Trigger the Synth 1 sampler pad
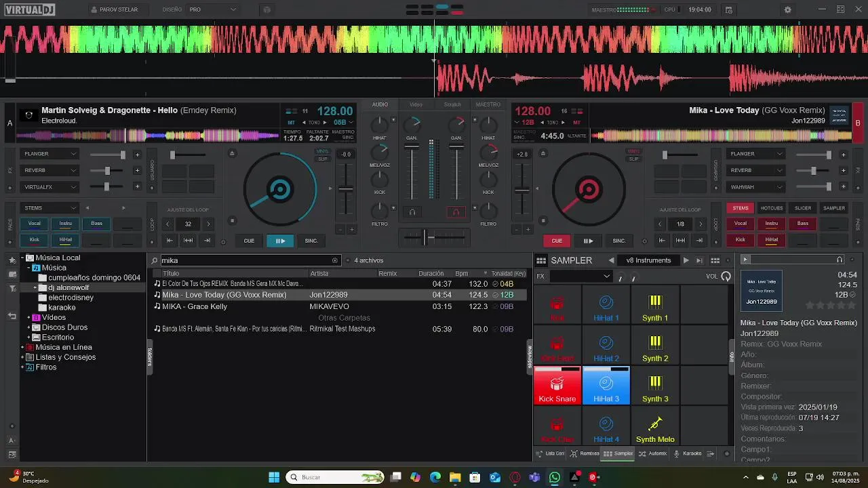The width and height of the screenshot is (868, 488). pos(655,305)
